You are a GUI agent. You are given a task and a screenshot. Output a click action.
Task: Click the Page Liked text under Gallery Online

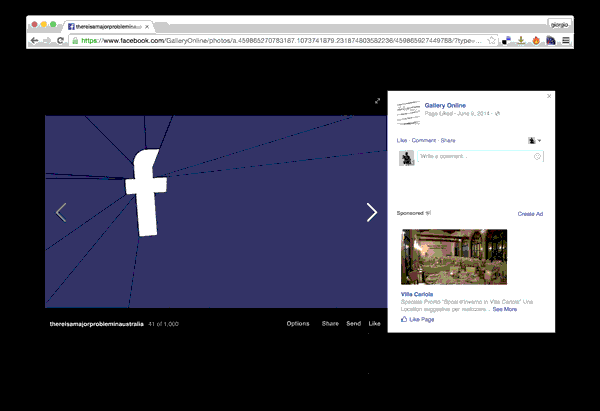click(439, 114)
